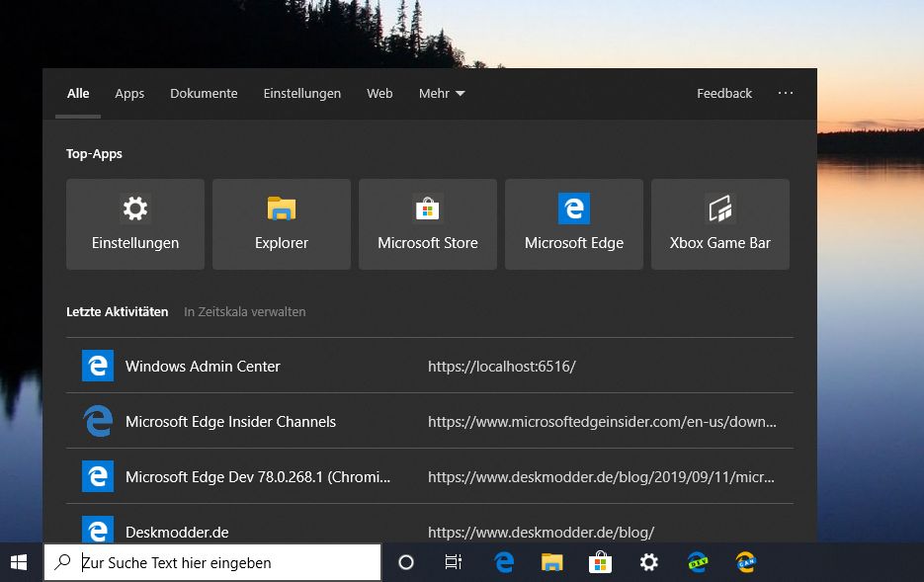924x582 pixels.
Task: Click the gear icon on Einstellungen tile
Action: (x=135, y=208)
